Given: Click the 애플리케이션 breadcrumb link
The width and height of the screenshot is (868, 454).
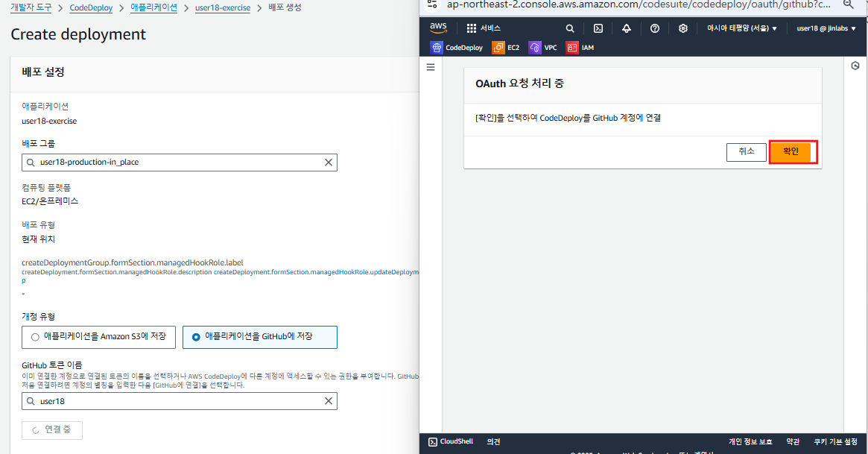Looking at the screenshot, I should click(154, 7).
